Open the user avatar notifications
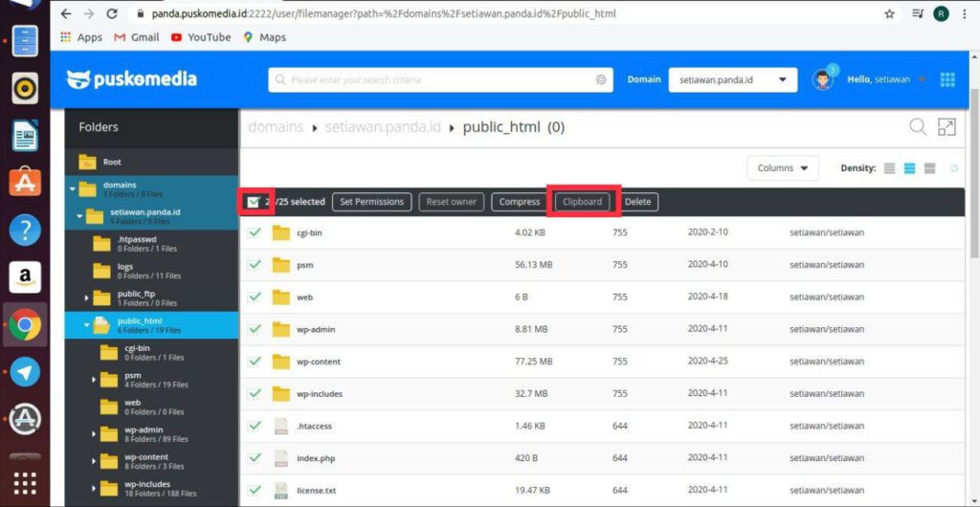The width and height of the screenshot is (980, 507). 823,79
